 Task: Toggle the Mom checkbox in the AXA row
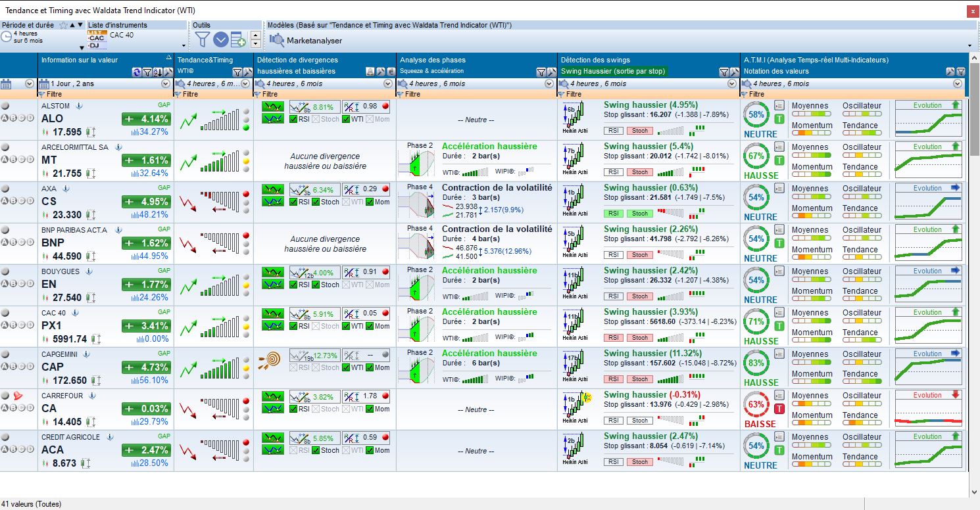(x=370, y=202)
